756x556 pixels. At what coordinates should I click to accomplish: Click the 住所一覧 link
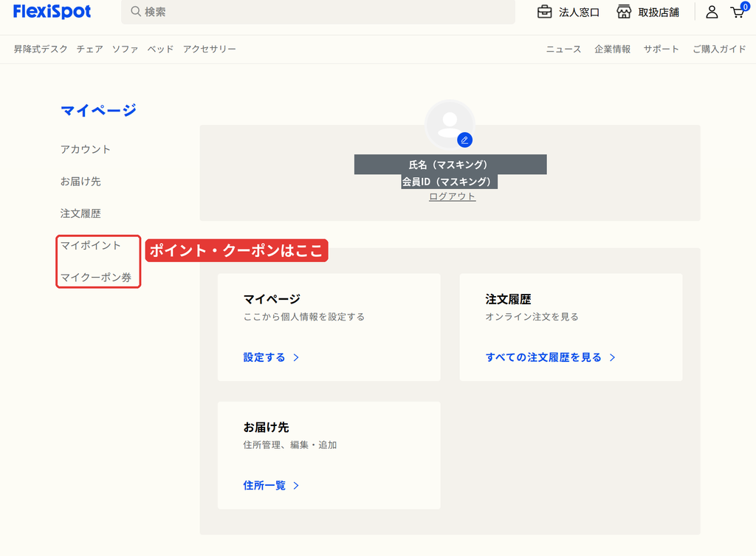pos(264,486)
